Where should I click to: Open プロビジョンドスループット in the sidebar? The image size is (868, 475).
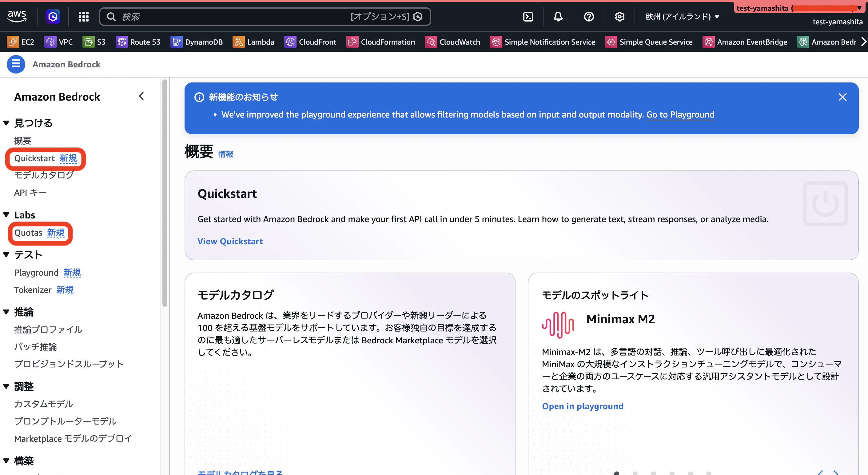click(x=69, y=364)
